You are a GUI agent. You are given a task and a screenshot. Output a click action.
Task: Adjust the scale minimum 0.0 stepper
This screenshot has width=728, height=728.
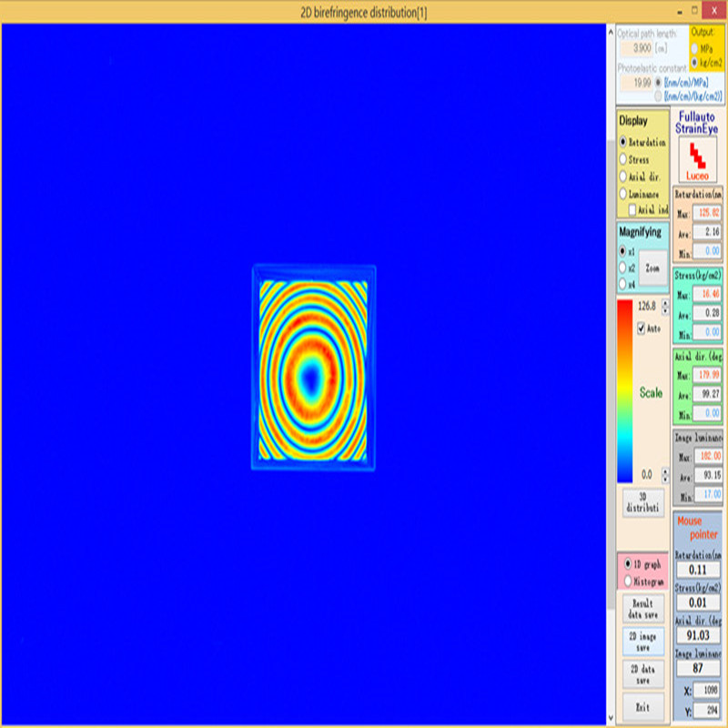coord(664,475)
